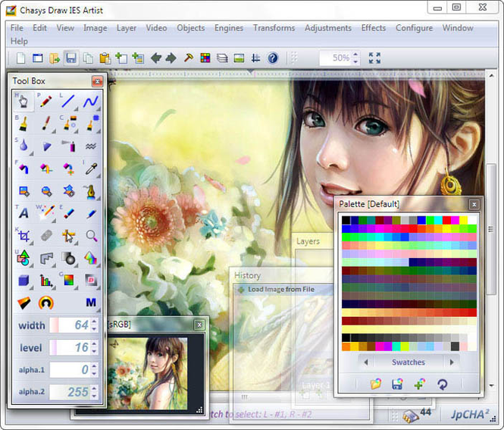Increase the width value stepper

pyautogui.click(x=94, y=322)
